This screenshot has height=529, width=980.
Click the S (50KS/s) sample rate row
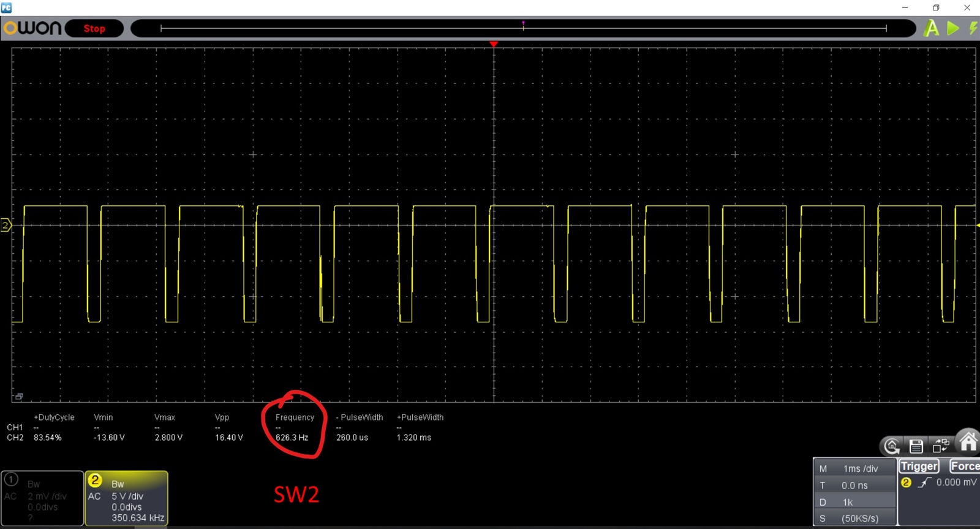[x=855, y=519]
